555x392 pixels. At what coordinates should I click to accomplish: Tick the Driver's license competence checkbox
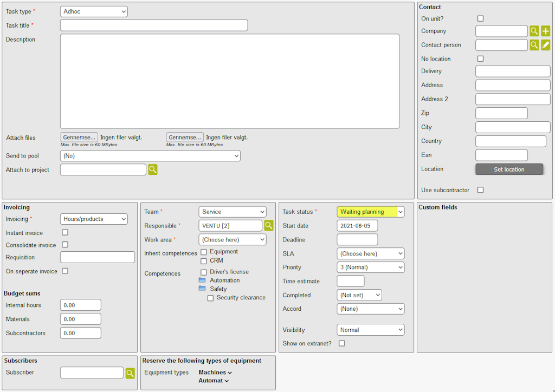(x=204, y=272)
